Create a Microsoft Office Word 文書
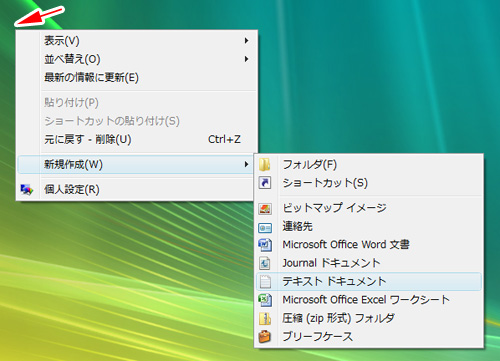 click(x=369, y=245)
